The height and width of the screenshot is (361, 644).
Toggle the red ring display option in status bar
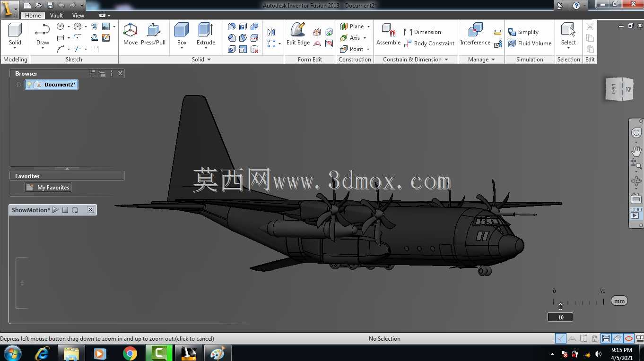[x=628, y=338]
